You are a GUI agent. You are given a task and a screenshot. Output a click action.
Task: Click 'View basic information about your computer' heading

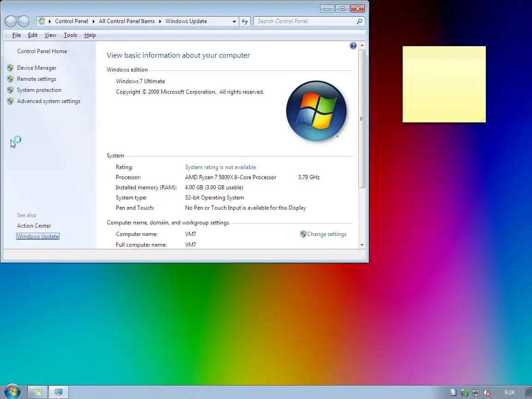[178, 55]
